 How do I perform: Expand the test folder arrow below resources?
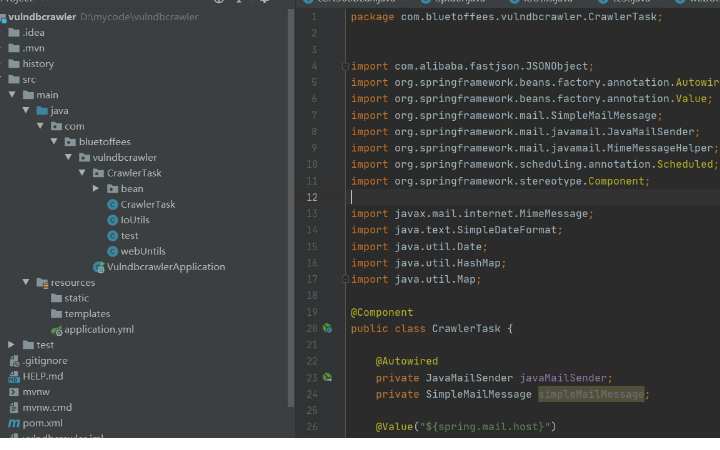11,344
